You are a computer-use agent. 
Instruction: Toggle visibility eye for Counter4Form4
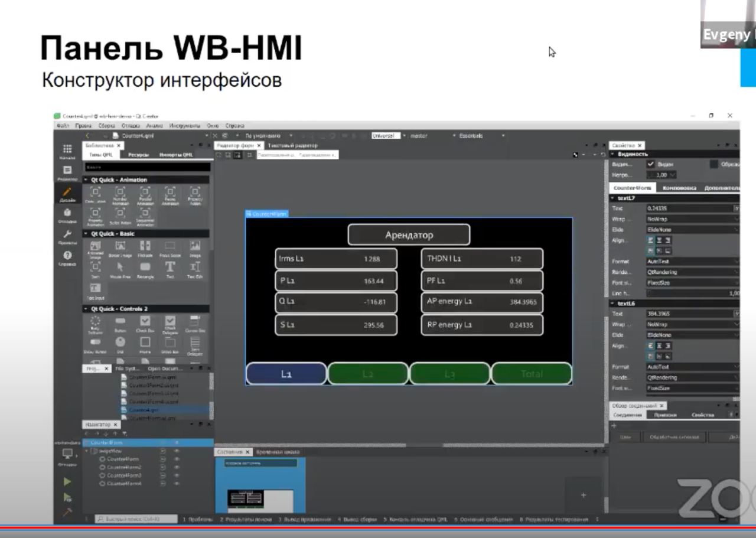tap(177, 484)
